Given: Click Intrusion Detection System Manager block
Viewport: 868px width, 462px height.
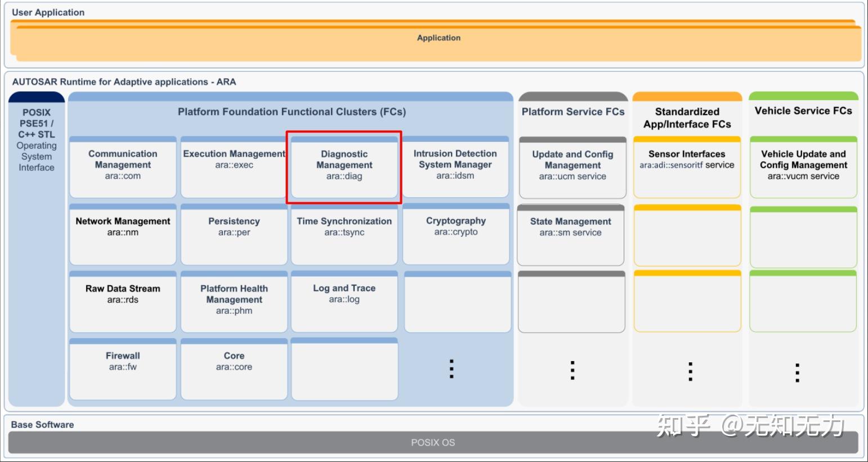Looking at the screenshot, I should point(455,167).
